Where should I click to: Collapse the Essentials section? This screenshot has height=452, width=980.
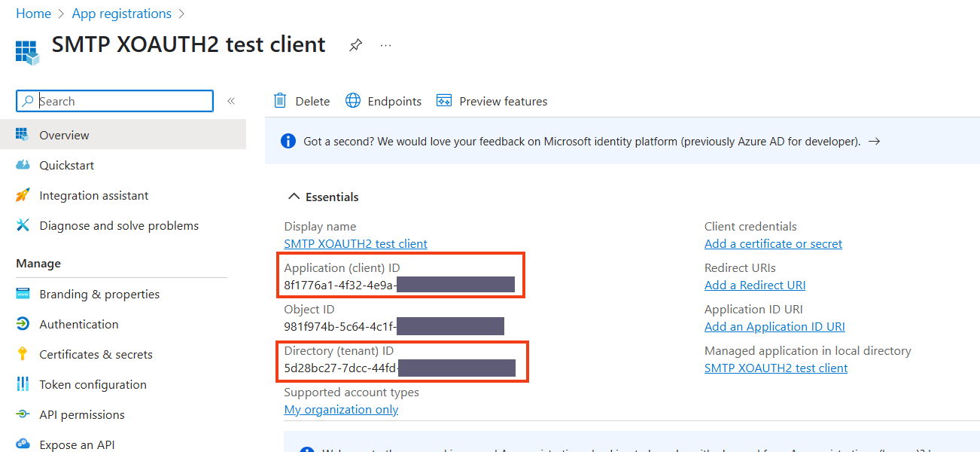[x=294, y=197]
